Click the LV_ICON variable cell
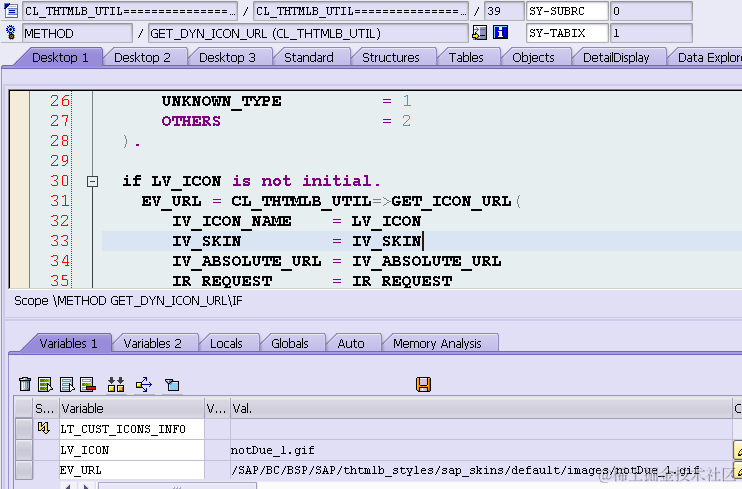742x489 pixels. 132,450
